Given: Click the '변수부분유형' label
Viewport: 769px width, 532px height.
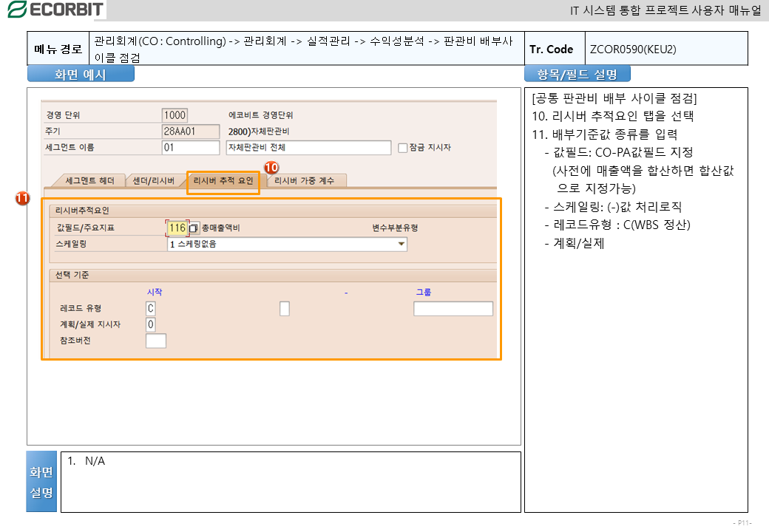Looking at the screenshot, I should tap(395, 228).
